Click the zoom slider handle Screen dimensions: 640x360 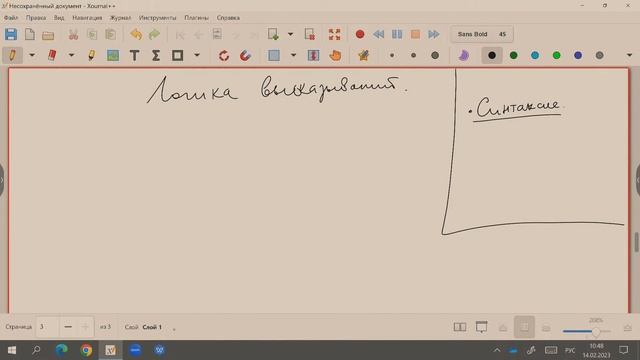(596, 331)
